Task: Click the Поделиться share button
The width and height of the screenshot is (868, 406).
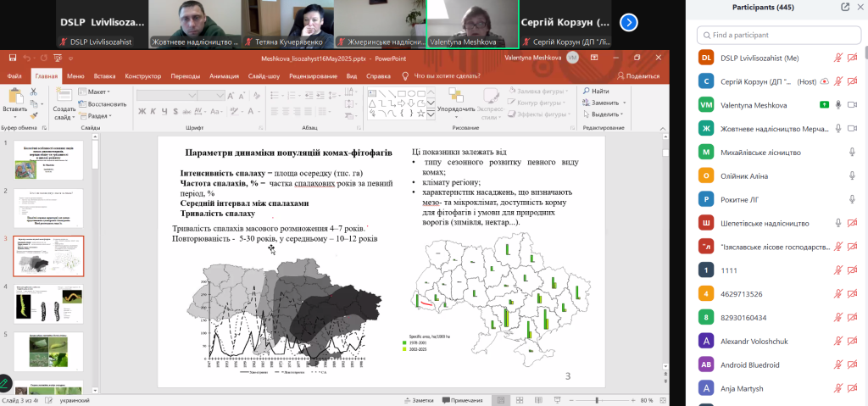Action: 637,75
